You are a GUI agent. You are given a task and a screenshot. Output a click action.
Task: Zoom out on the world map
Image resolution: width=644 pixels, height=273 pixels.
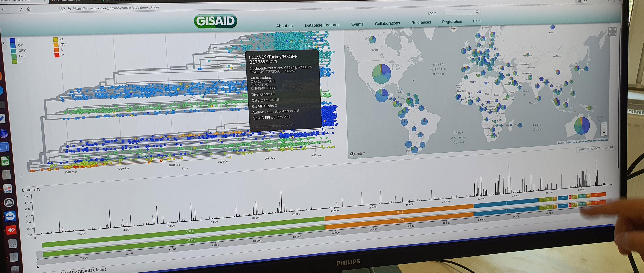[604, 132]
